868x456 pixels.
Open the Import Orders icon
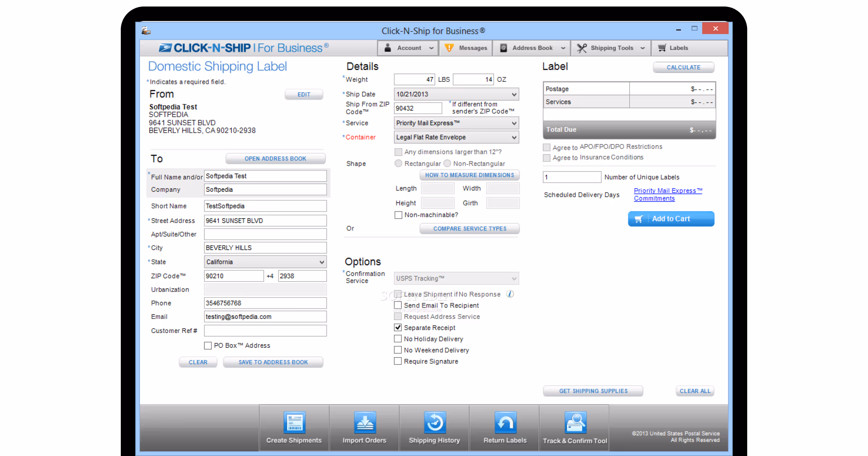coord(365,422)
